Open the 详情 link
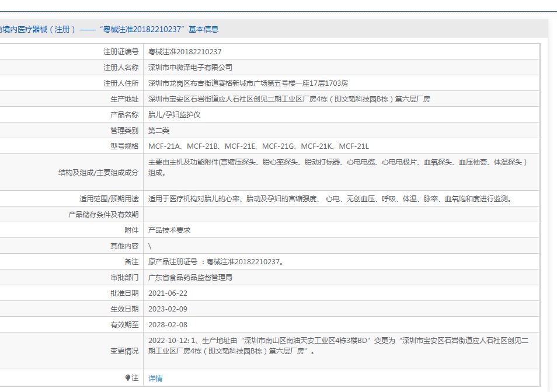Screen dimensions: 557x392 click(x=155, y=379)
